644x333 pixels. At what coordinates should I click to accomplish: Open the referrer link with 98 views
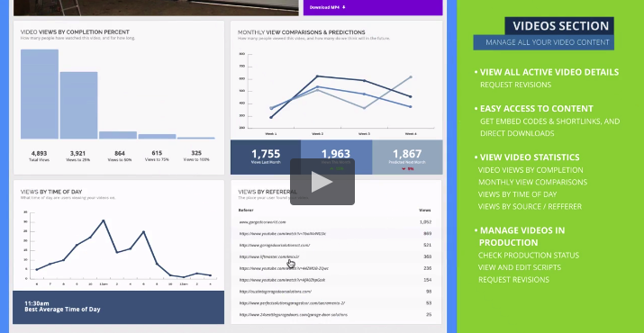(275, 292)
